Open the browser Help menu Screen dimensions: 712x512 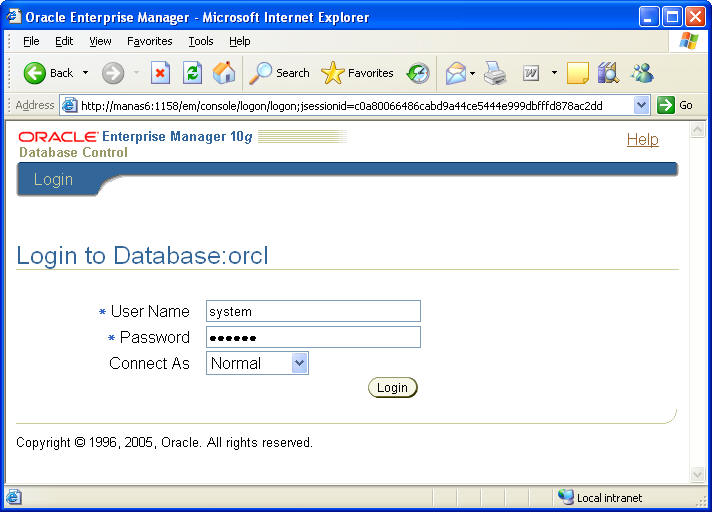[x=239, y=41]
